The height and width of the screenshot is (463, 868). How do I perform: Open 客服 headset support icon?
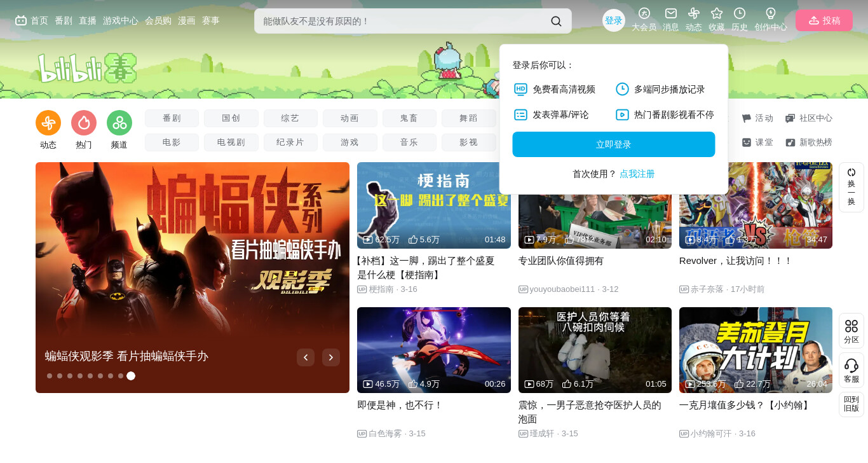851,370
